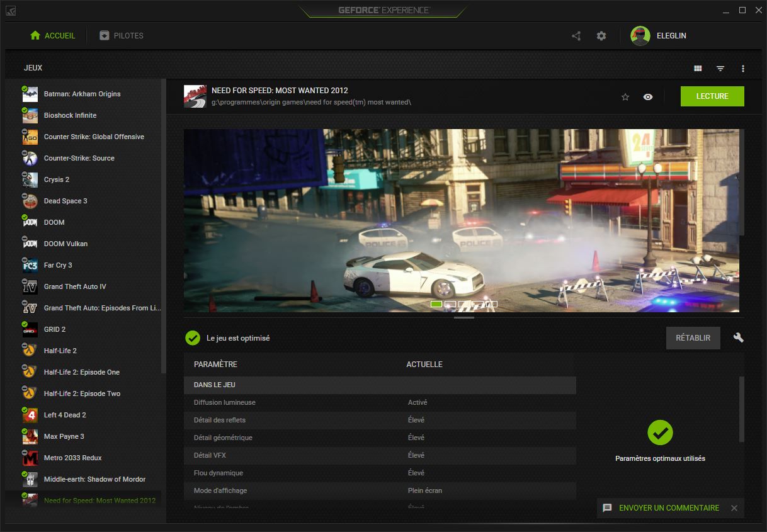Expand the screenshot carousel handle below preview
The height and width of the screenshot is (532, 767).
(x=464, y=318)
